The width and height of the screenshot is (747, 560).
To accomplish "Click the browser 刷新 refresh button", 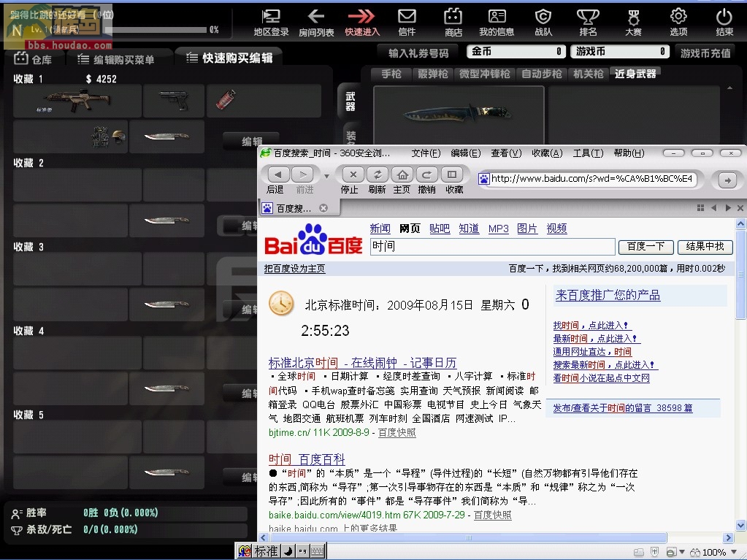I will pos(377,174).
